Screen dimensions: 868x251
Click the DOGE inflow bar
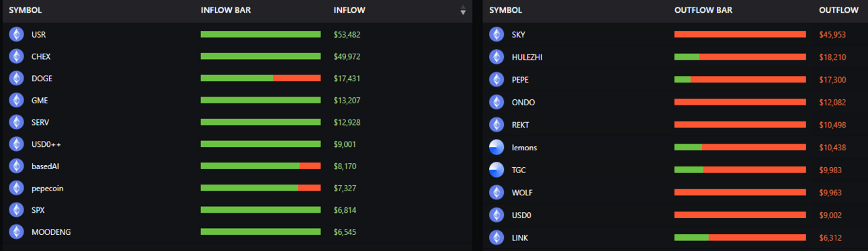coord(261,79)
